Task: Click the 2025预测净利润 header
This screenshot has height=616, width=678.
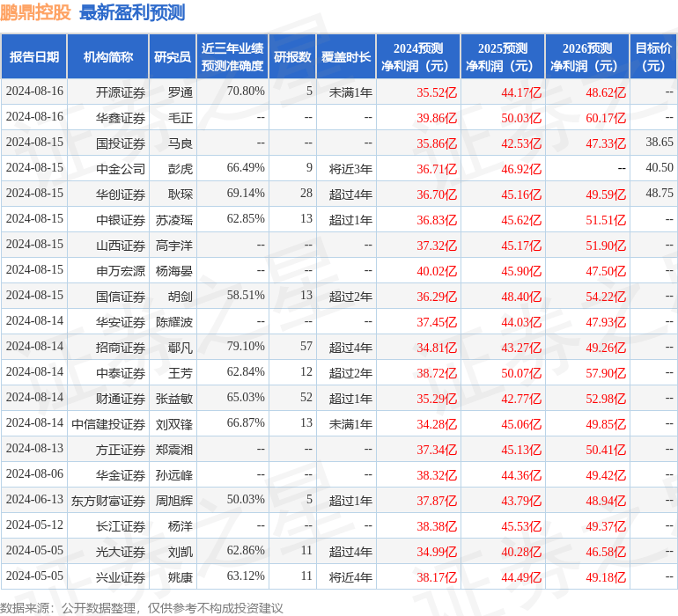Action: 503,56
